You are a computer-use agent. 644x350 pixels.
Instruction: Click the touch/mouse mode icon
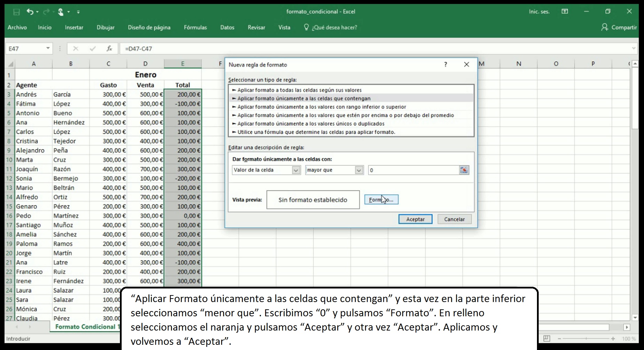pos(61,12)
